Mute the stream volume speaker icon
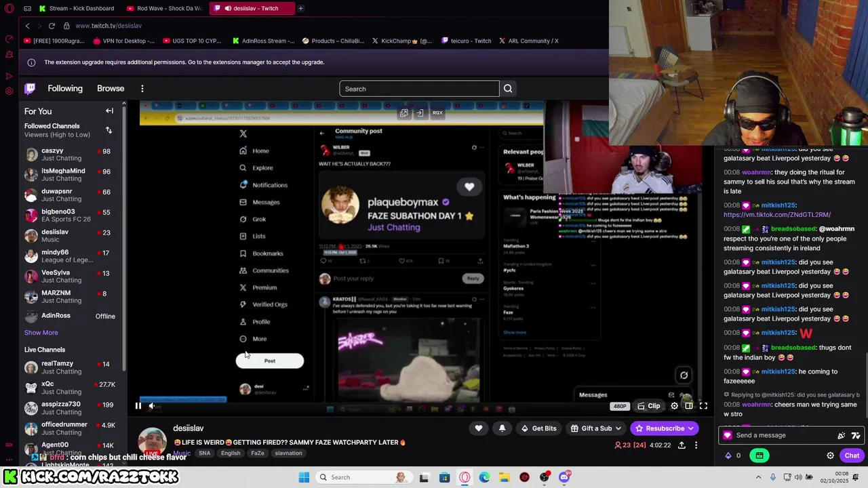The height and width of the screenshot is (488, 868). click(x=152, y=406)
